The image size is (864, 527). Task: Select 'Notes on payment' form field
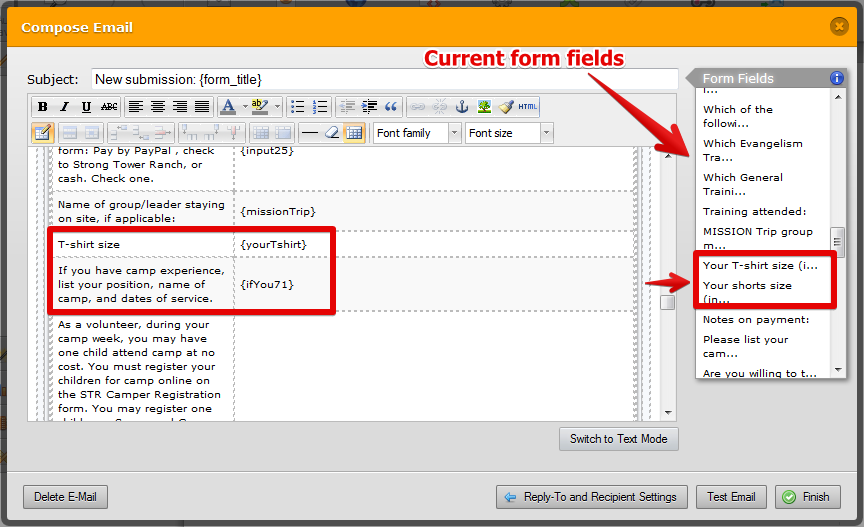[755, 319]
